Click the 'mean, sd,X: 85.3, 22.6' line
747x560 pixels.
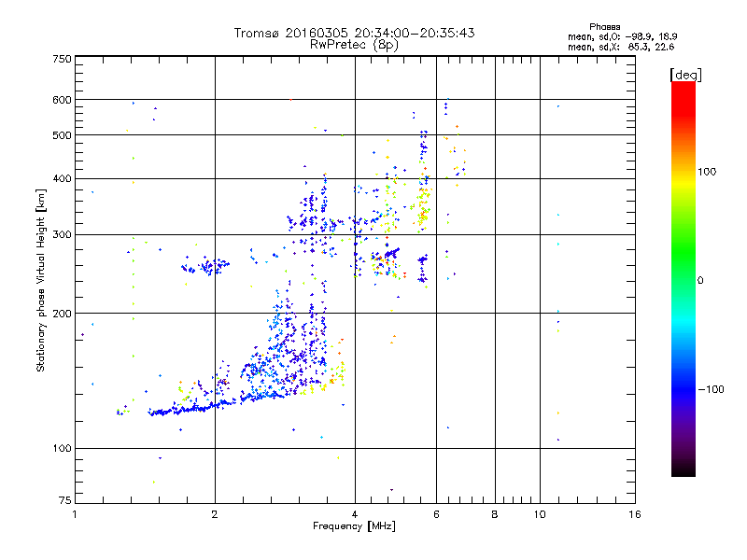tap(621, 47)
